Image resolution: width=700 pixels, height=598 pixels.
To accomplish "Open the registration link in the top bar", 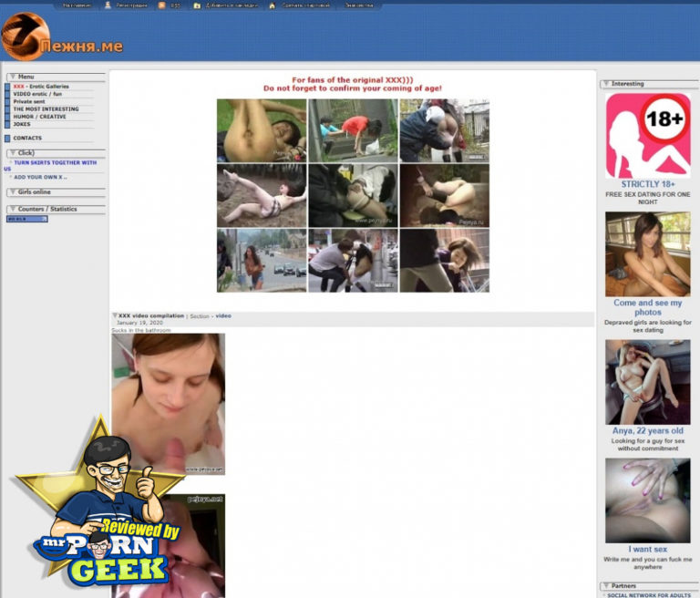I will pyautogui.click(x=131, y=5).
